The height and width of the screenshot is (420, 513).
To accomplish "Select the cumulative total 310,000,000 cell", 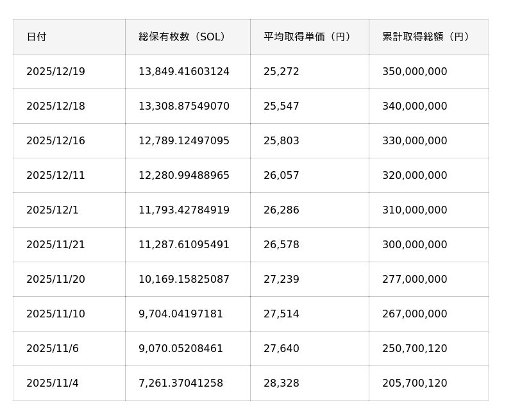I will click(x=415, y=210).
